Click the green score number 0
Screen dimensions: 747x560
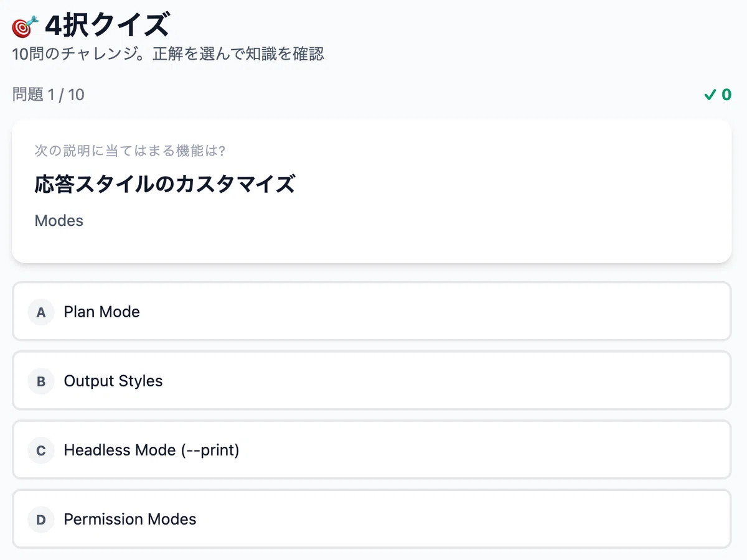[x=726, y=95]
